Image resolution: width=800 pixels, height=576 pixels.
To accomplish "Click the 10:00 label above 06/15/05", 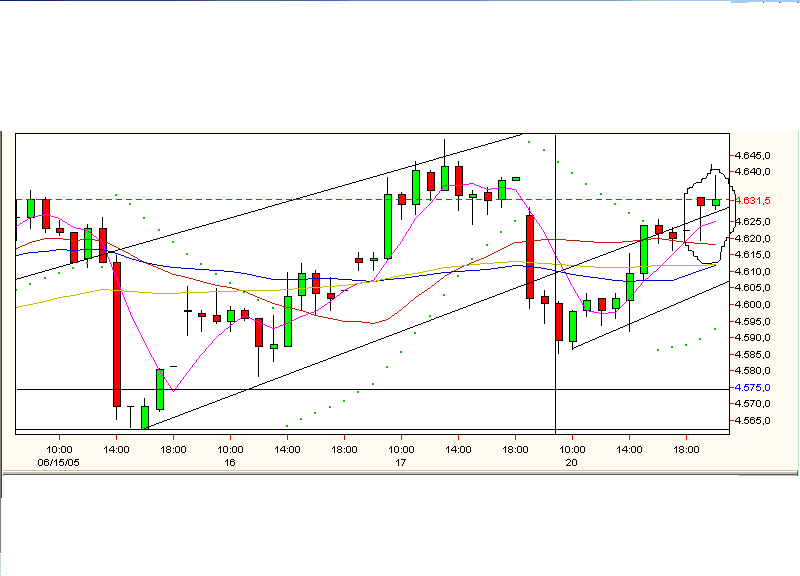I will coord(59,449).
